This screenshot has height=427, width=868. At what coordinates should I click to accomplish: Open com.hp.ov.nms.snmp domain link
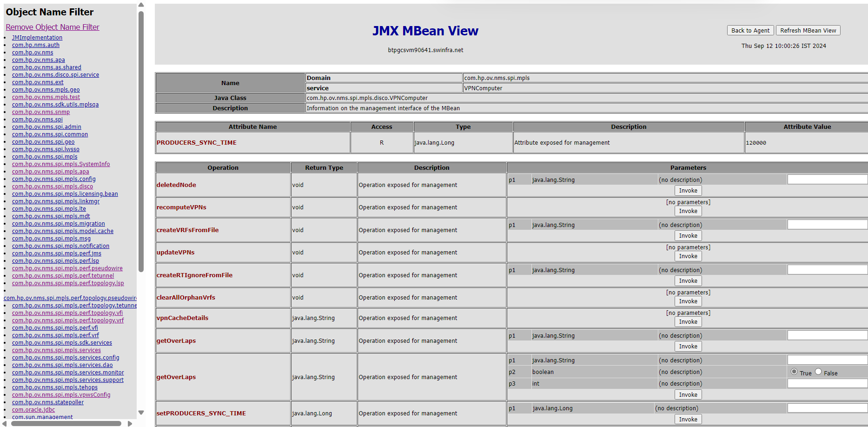point(41,112)
